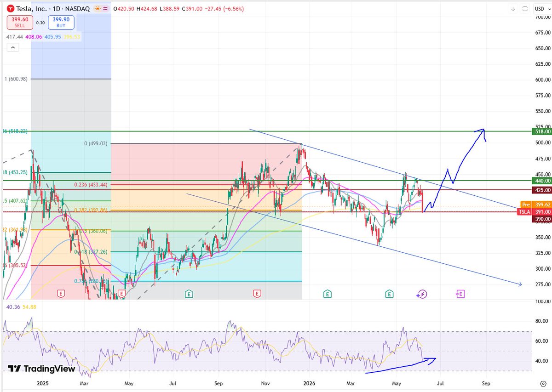552x392 pixels.
Task: Click the Nov label on the time axis
Action: pyautogui.click(x=265, y=383)
